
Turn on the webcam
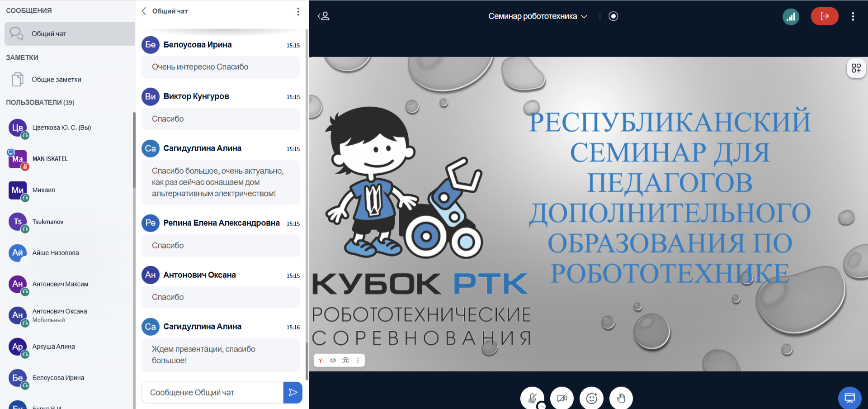coord(562,398)
